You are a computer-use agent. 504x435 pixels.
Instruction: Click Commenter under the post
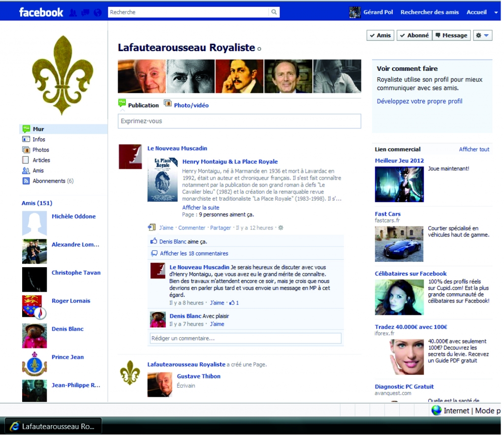191,228
